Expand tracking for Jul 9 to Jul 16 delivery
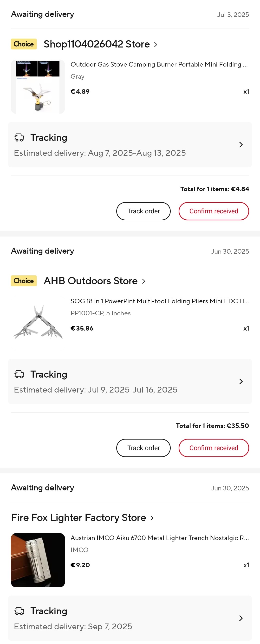Screen dimensions: 260x644 130,381
